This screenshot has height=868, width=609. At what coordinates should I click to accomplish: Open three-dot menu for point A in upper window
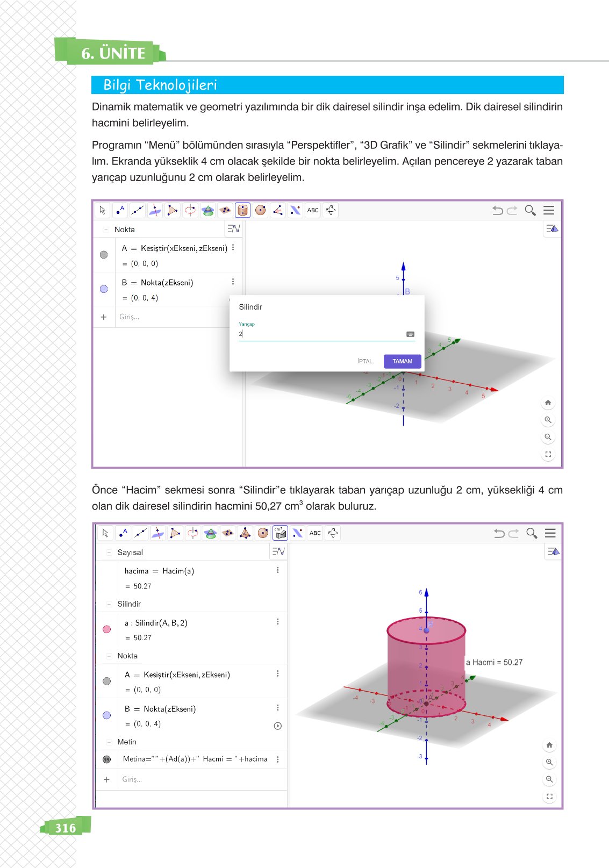tap(233, 247)
